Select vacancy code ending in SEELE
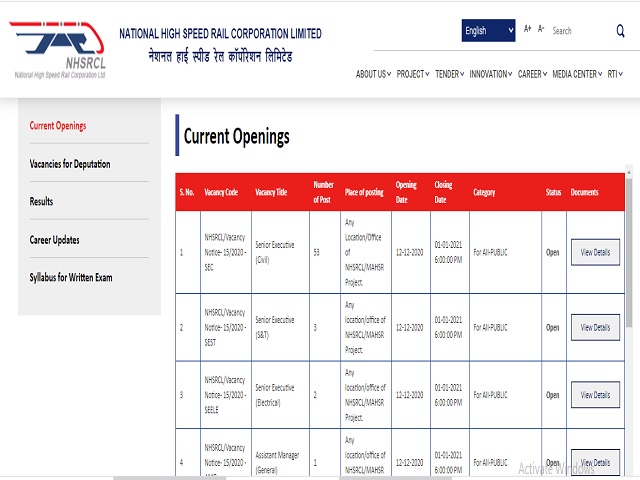The height and width of the screenshot is (480, 640). click(x=225, y=395)
